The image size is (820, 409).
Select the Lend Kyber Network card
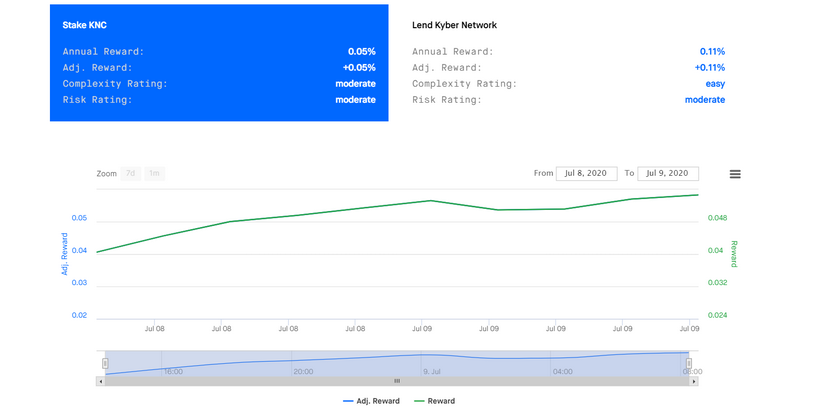pyautogui.click(x=568, y=62)
